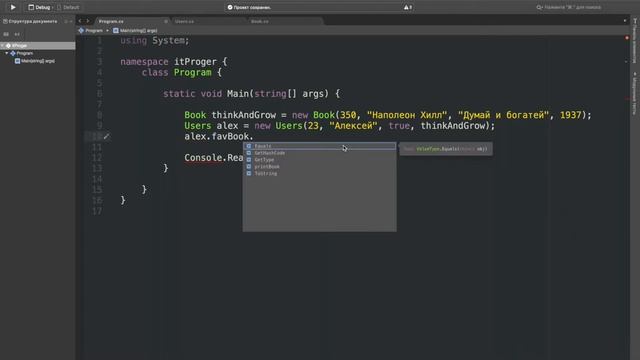Click 'alex.favBook.' on line 10
This screenshot has height=360, width=640.
coord(219,136)
